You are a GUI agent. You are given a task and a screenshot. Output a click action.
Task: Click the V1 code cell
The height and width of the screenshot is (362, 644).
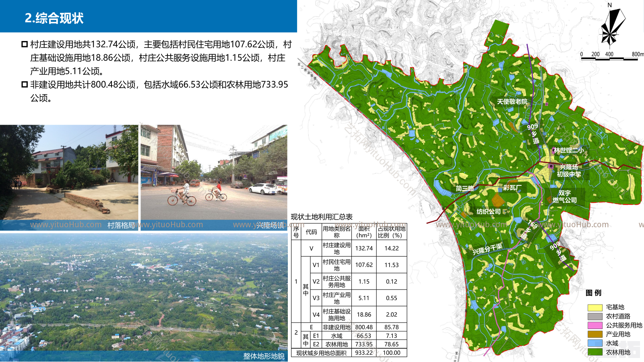point(316,265)
